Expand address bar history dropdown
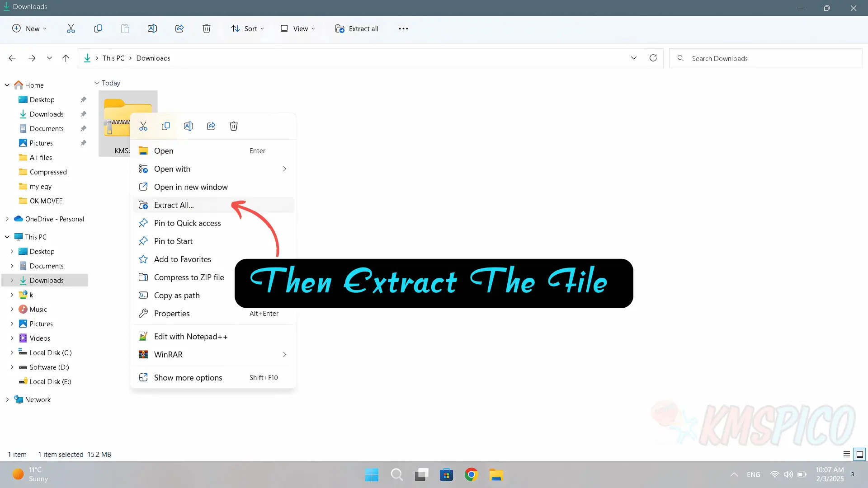 634,58
